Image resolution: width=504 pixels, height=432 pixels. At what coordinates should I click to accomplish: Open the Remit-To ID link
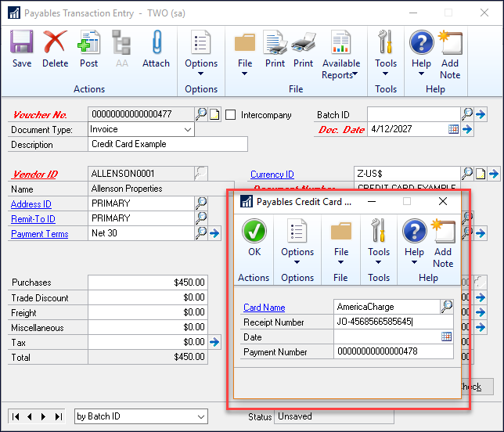(33, 219)
